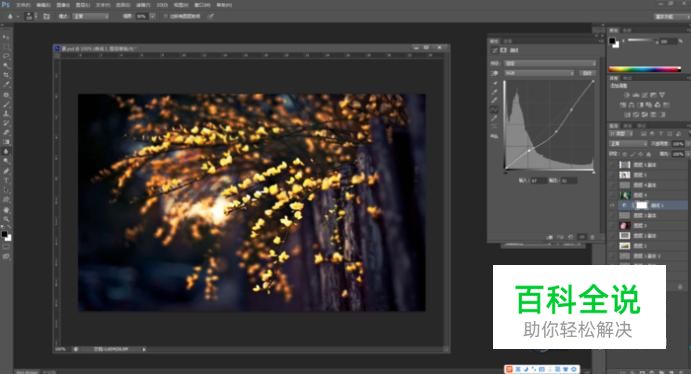
Task: Open the layer filter kind dropdown
Action: point(621,133)
